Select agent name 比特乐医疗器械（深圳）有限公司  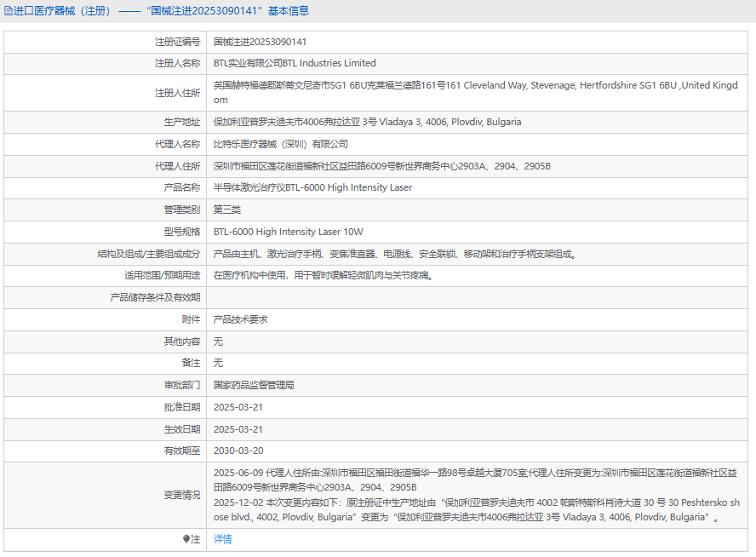tap(280, 144)
